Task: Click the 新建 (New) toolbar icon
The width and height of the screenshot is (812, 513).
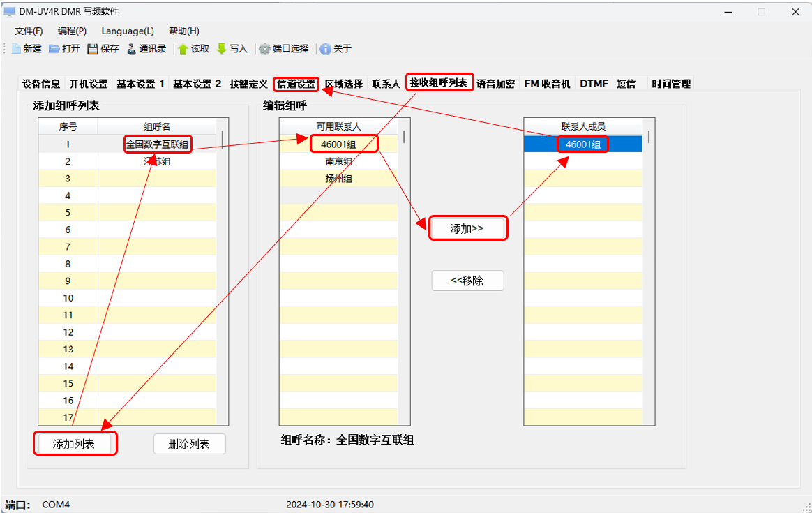Action: 16,49
